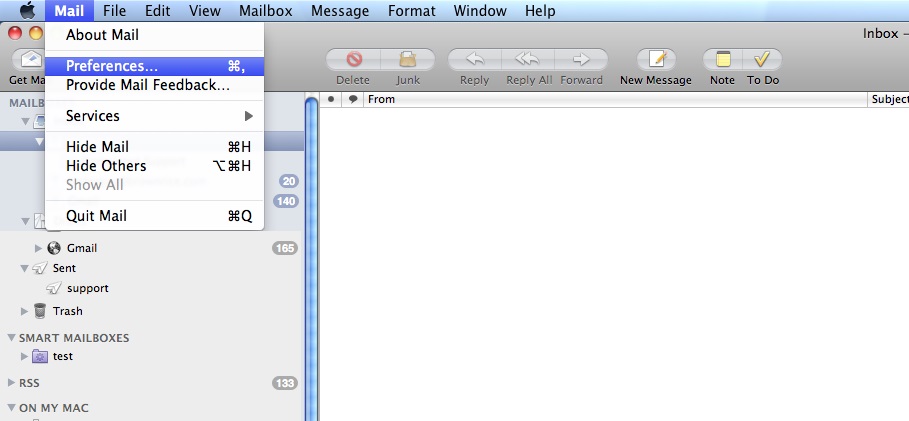Screen dimensions: 909x421
Task: Select the support mailbox under Sent
Action: (x=152, y=288)
